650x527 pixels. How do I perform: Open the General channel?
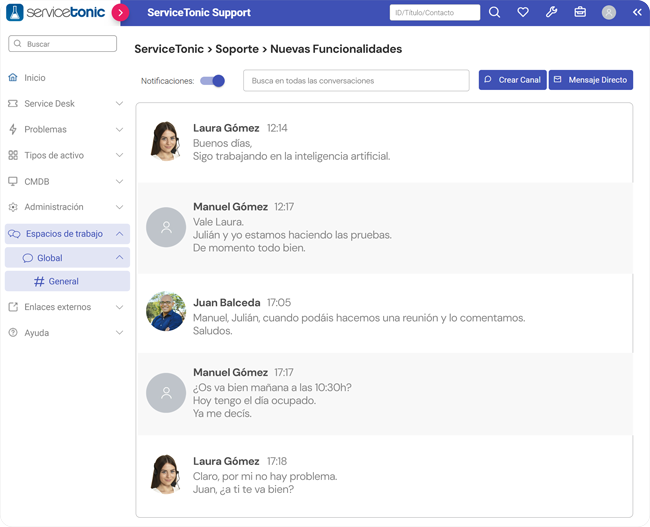pyautogui.click(x=67, y=281)
